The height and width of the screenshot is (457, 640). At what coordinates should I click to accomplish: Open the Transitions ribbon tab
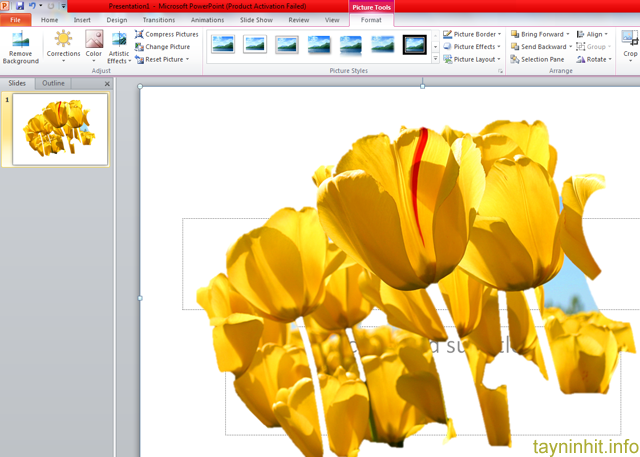pos(158,19)
